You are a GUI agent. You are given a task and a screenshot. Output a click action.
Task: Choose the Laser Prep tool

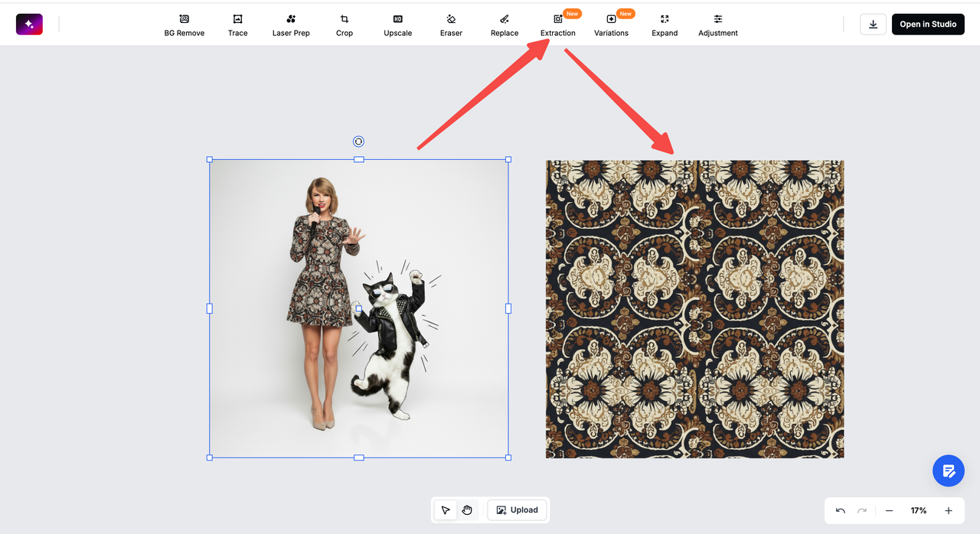coord(291,24)
